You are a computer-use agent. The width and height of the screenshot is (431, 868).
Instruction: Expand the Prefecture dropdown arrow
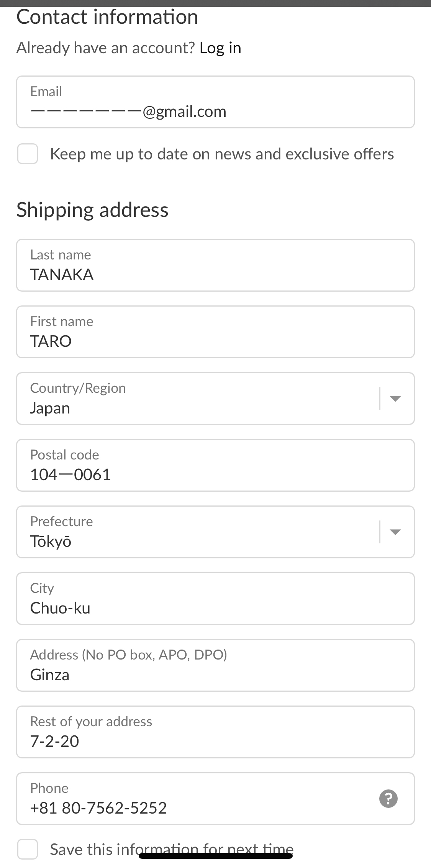point(395,532)
